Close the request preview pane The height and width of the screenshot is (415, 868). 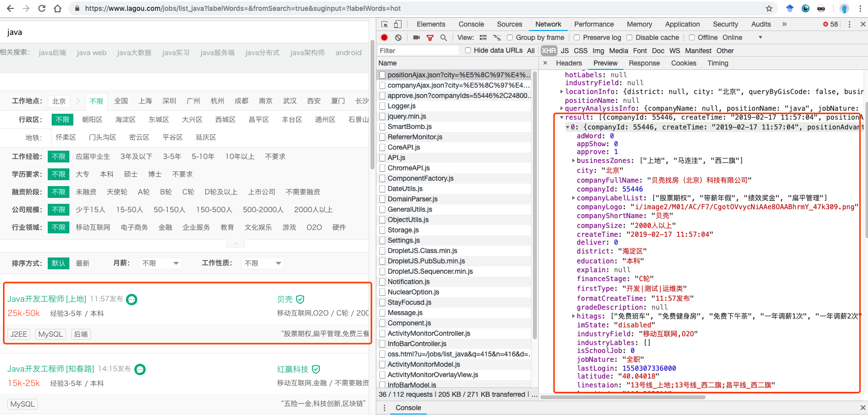pyautogui.click(x=545, y=63)
